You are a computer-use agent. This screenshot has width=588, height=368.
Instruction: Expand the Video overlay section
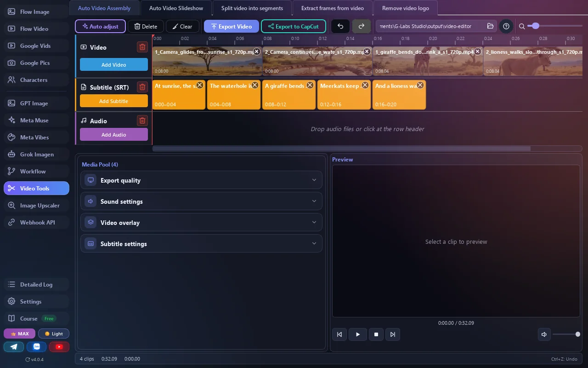[x=201, y=223]
